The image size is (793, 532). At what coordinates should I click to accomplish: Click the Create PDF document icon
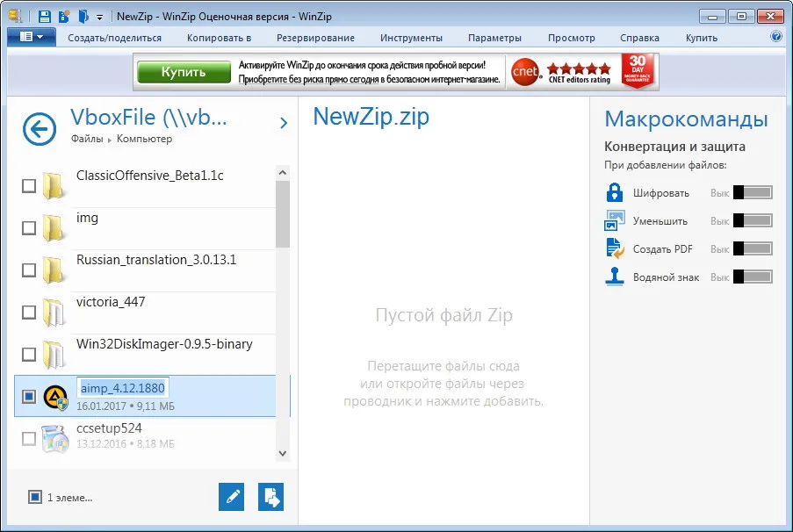point(615,248)
